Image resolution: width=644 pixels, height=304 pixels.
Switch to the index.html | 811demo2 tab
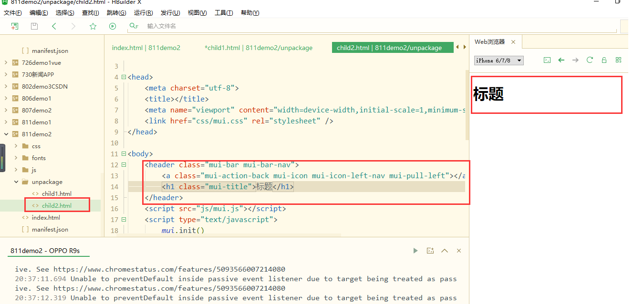pyautogui.click(x=146, y=48)
